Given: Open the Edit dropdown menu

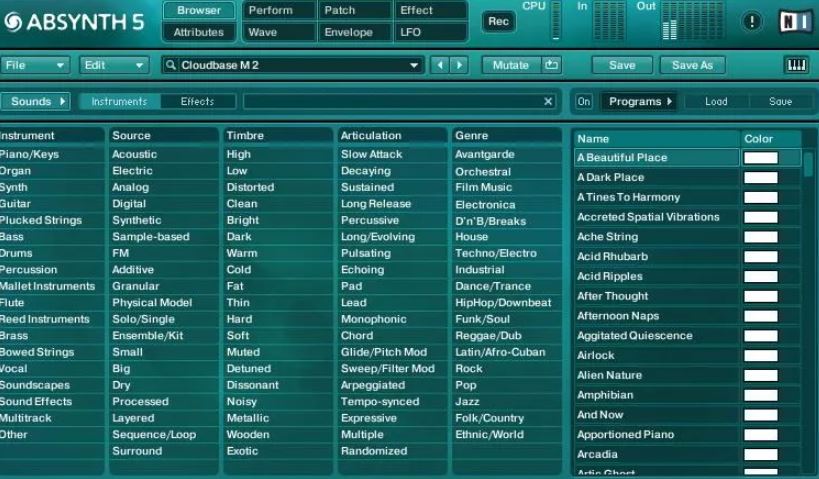Looking at the screenshot, I should point(114,65).
